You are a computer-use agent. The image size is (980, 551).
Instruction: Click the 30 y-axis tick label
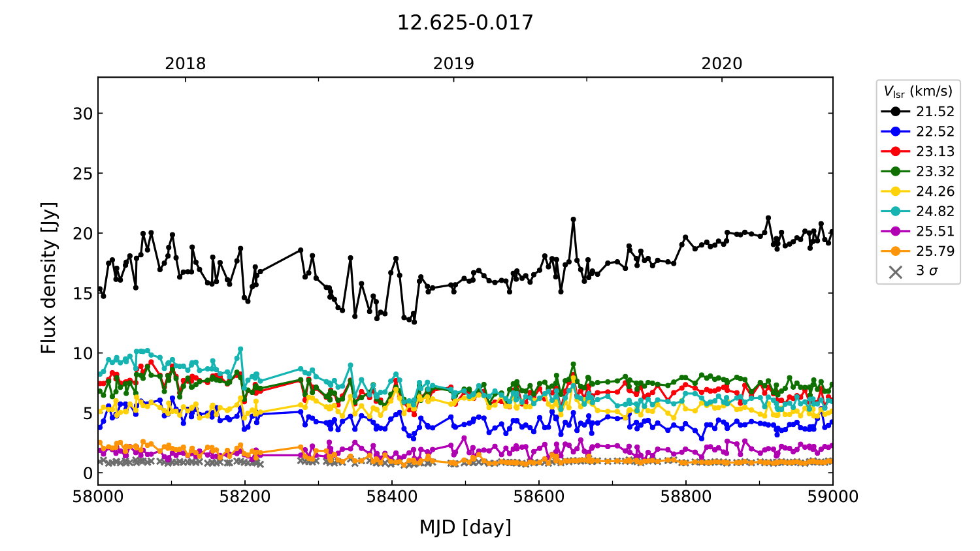pos(82,114)
